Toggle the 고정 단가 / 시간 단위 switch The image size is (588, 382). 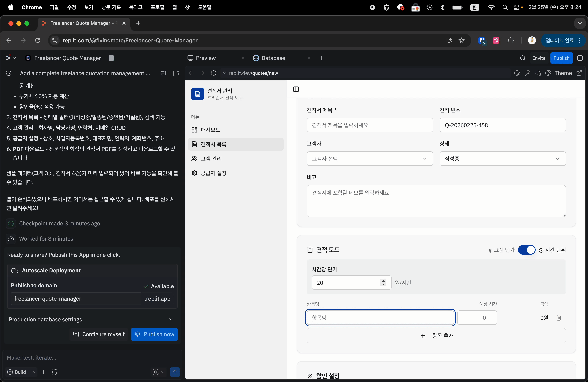(526, 250)
